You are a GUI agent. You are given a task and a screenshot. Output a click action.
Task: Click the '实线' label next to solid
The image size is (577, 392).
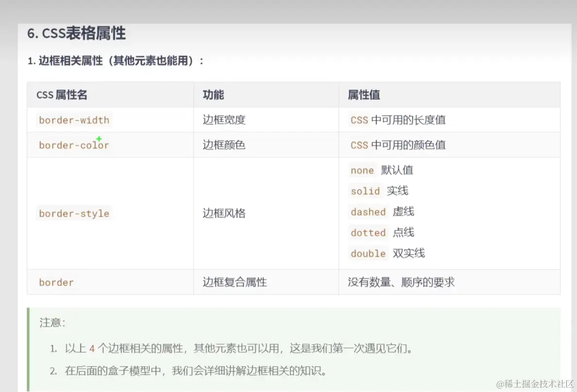[397, 191]
